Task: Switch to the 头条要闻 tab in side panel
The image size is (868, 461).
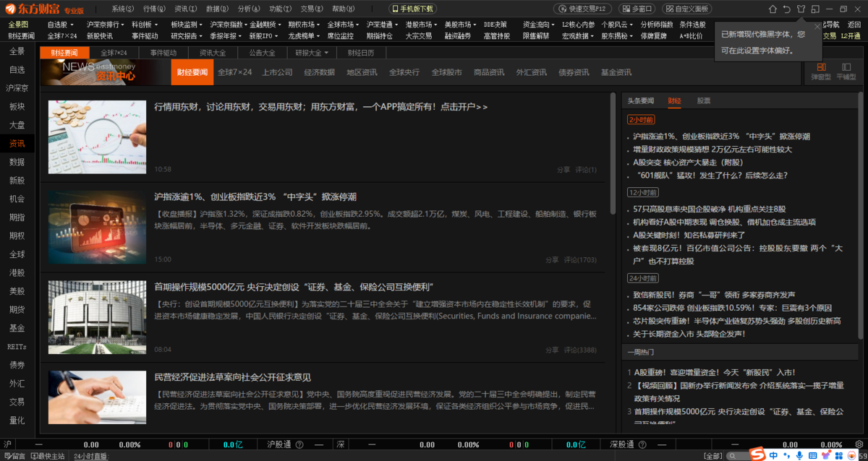Action: 640,101
